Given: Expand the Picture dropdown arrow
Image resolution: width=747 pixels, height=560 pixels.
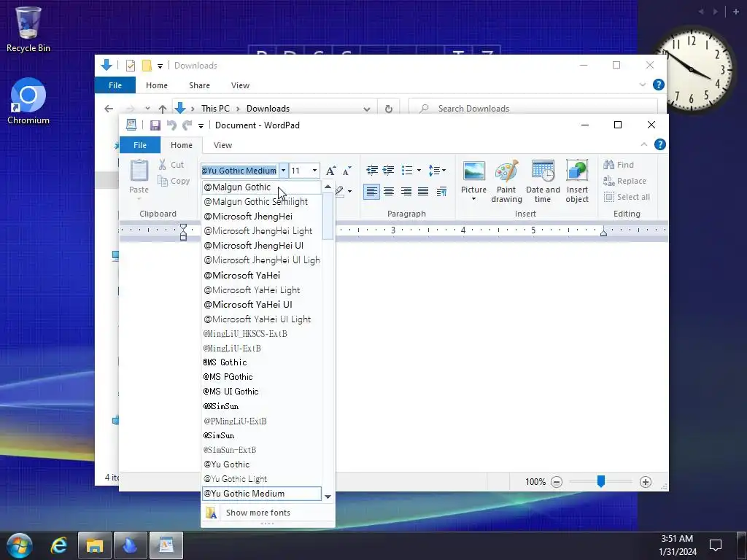Looking at the screenshot, I should click(473, 199).
